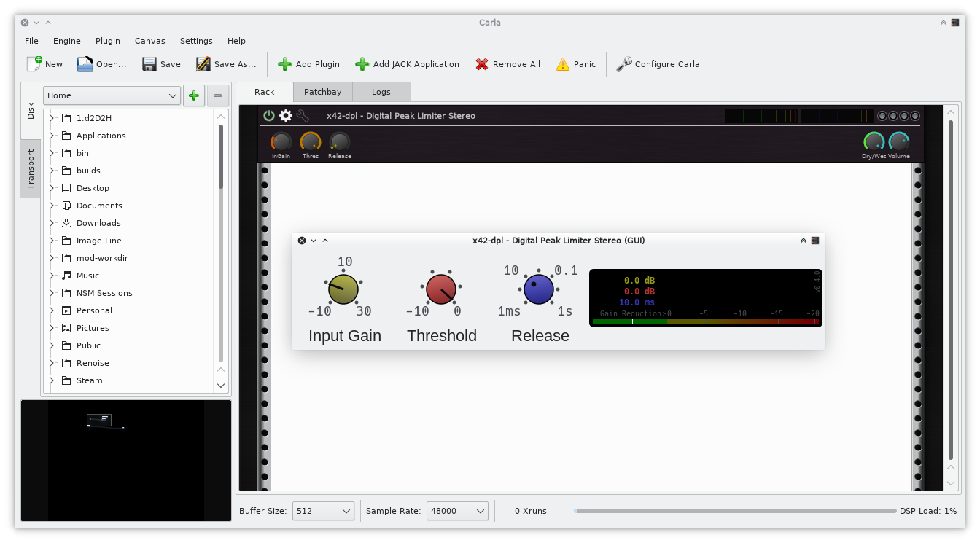Click the red Threshold knob in GUI
Image resolution: width=980 pixels, height=543 pixels.
click(441, 289)
